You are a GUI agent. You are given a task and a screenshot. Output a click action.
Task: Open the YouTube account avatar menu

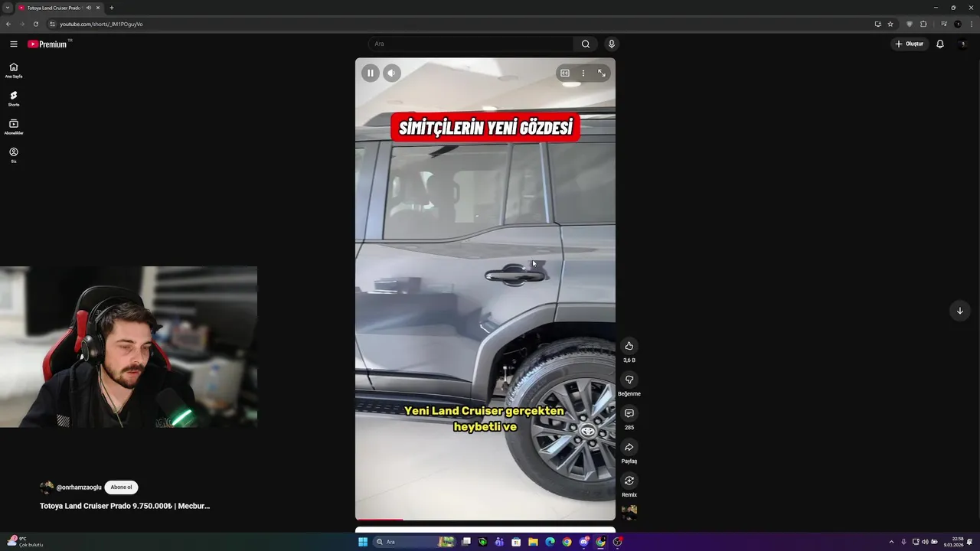tap(963, 44)
